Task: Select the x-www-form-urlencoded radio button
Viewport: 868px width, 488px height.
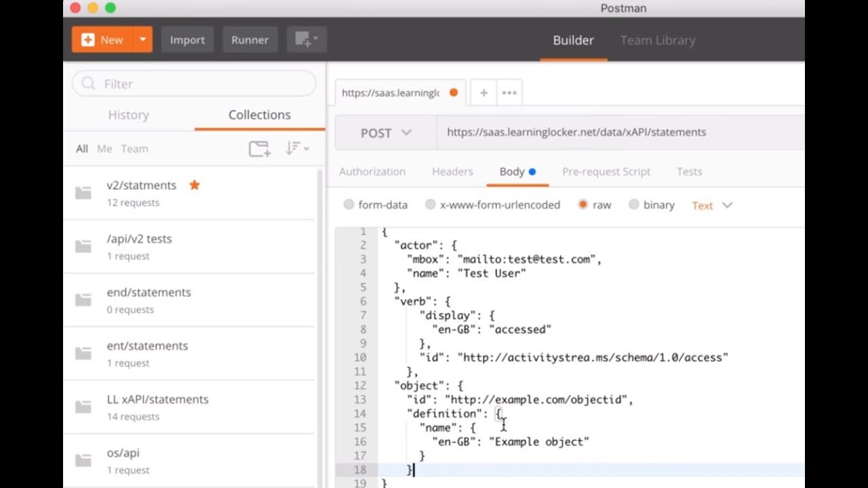Action: pyautogui.click(x=430, y=205)
